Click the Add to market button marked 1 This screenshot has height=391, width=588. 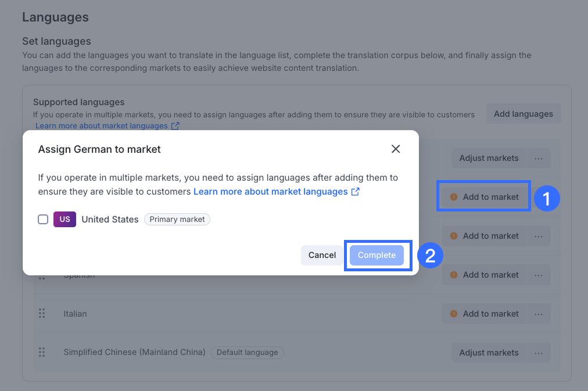point(485,197)
